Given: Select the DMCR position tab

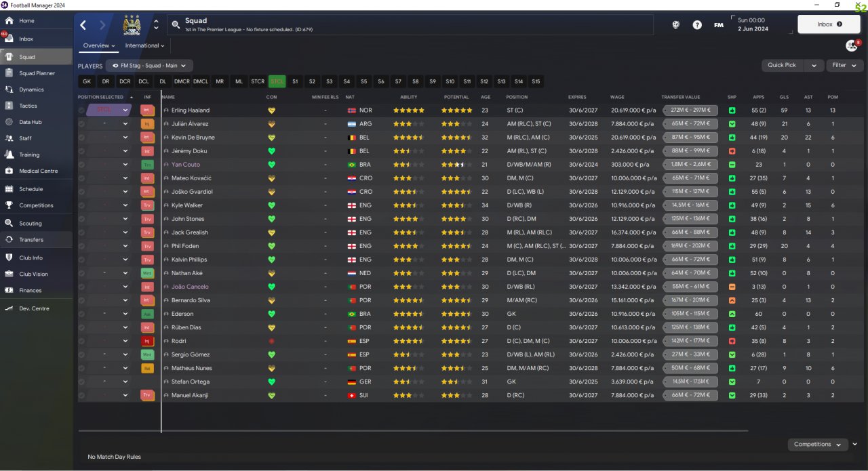Looking at the screenshot, I should coord(182,81).
